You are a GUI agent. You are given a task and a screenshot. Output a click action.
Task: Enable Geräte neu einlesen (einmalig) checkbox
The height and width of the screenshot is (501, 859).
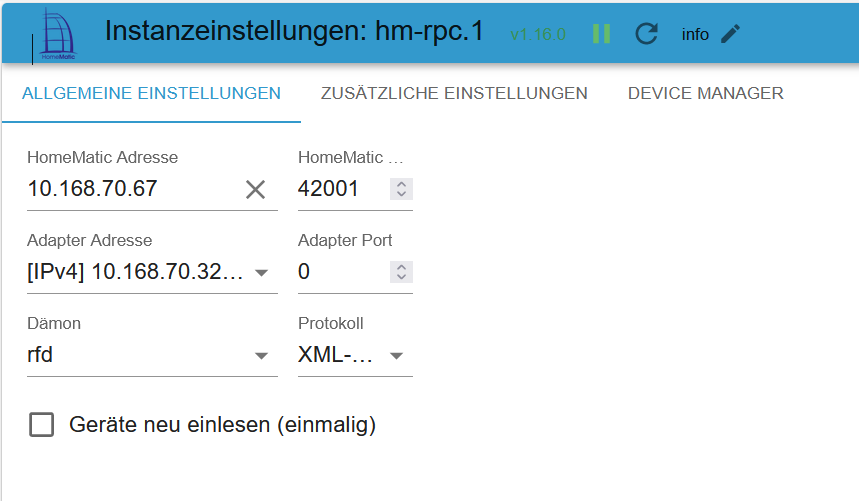point(42,425)
